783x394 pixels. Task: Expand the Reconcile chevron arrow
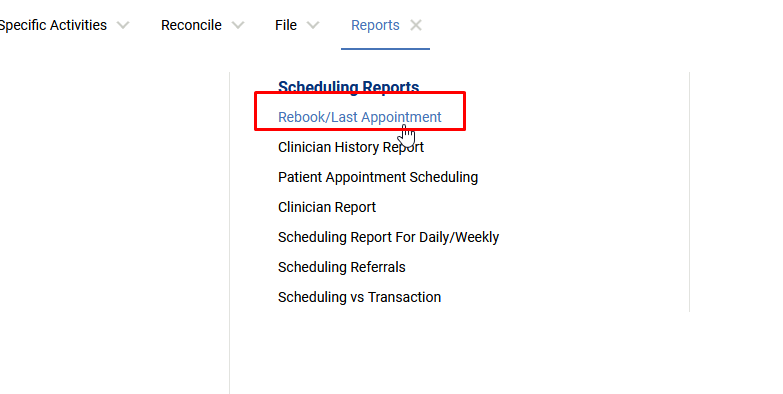pos(238,25)
